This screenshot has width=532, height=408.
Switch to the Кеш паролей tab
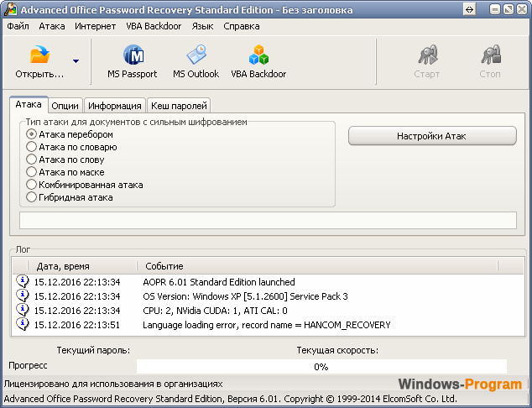179,106
